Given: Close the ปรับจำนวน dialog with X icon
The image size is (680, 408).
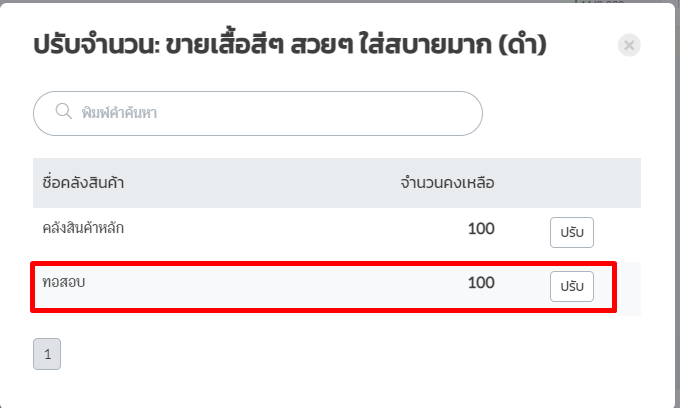Looking at the screenshot, I should pos(629,45).
